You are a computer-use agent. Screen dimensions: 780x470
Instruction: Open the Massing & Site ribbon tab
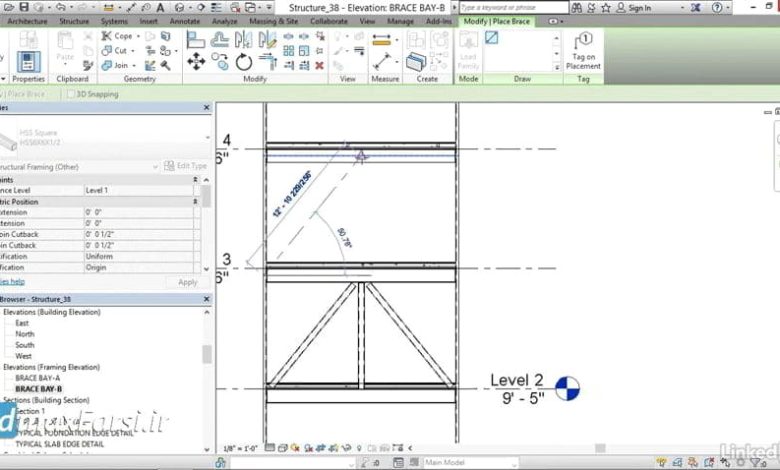[x=273, y=21]
